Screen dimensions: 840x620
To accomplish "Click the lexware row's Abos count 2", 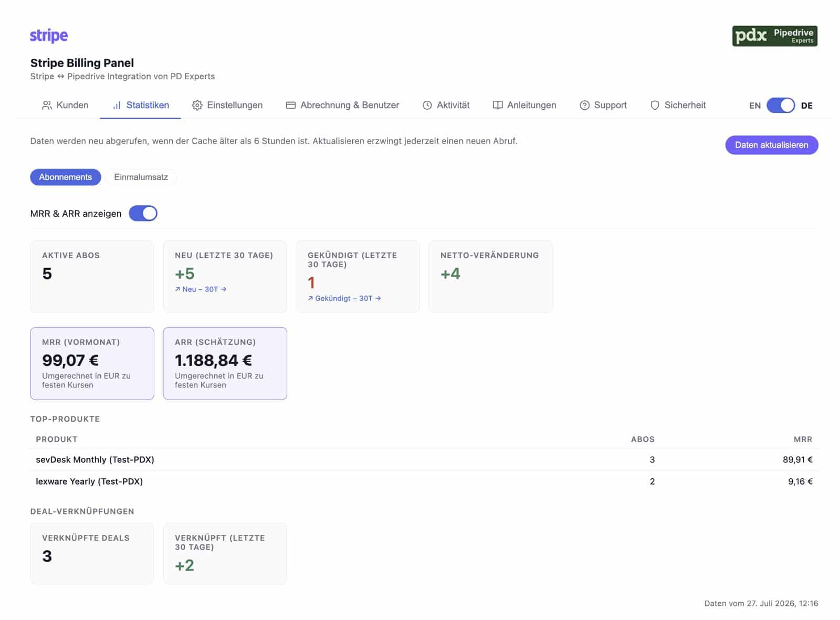I will click(652, 481).
